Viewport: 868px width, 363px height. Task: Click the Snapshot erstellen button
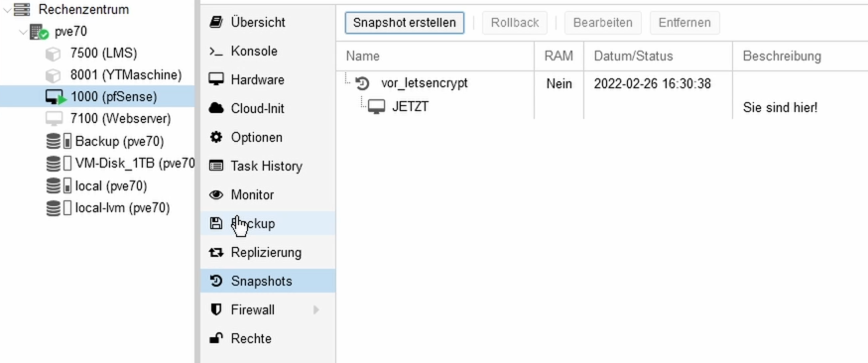click(x=405, y=23)
